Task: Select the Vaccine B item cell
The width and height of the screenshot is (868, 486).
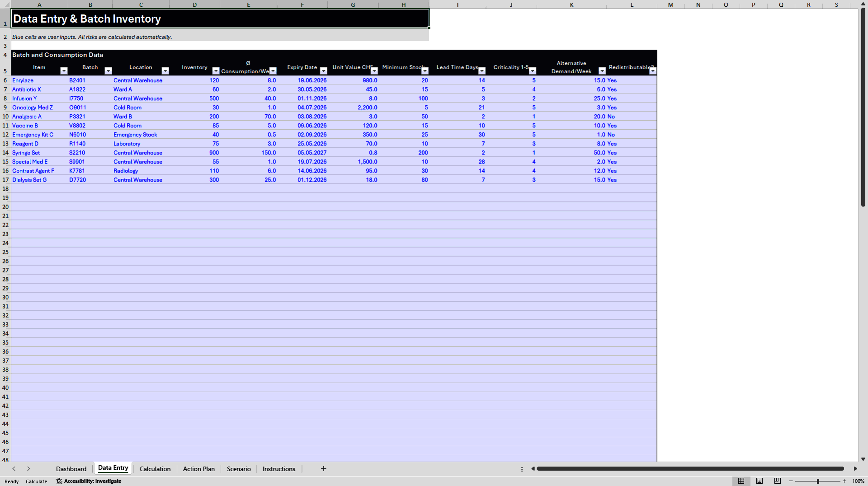Action: [39, 126]
